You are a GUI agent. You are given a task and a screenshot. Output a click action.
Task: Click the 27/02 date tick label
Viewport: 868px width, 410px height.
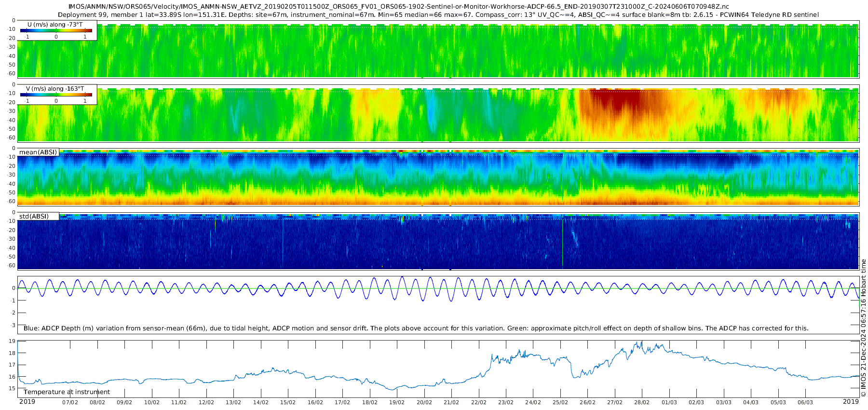pos(615,402)
